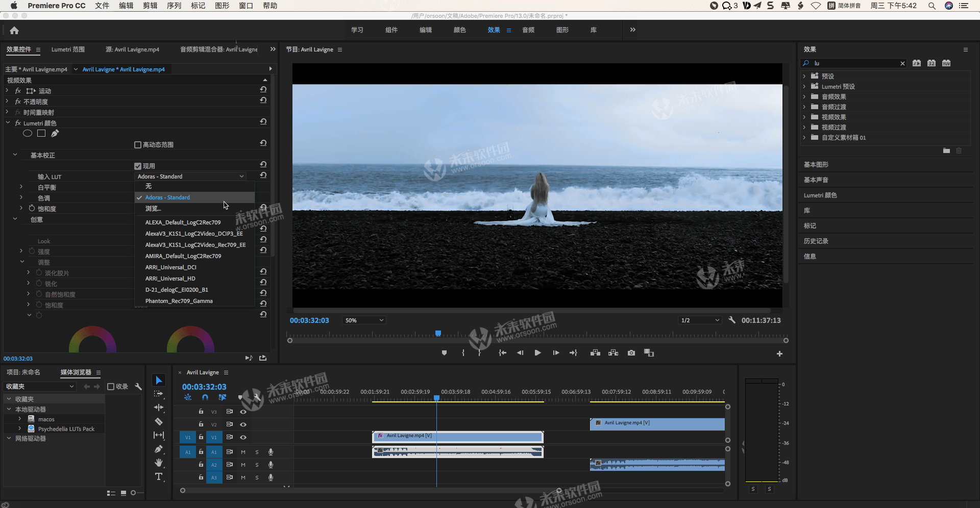Switch to 颜色 workspace tab

point(459,30)
